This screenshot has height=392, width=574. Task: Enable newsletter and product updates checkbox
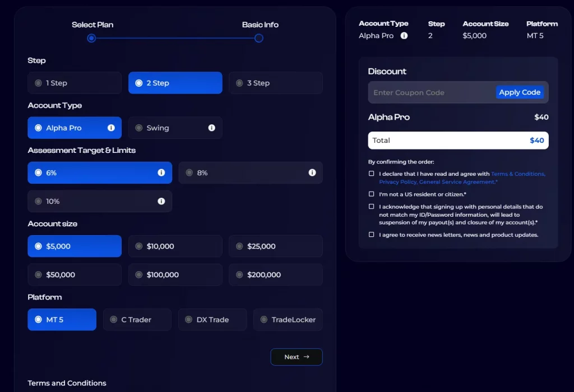[x=372, y=235]
